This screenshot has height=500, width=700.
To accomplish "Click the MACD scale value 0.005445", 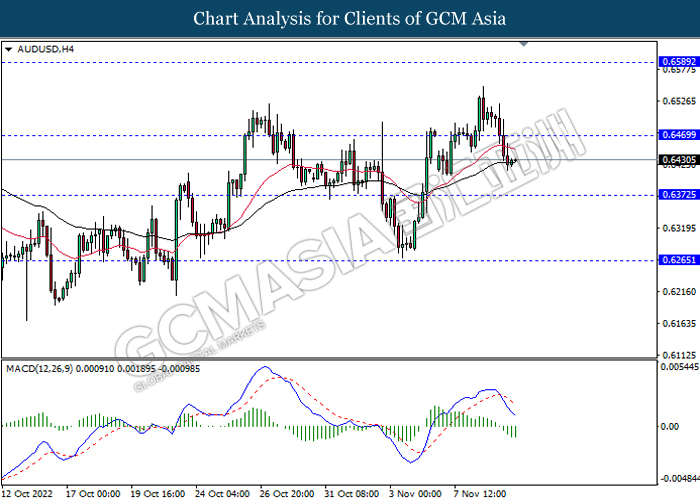I will (679, 367).
